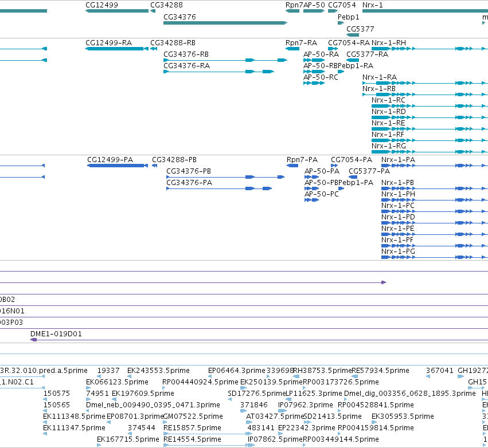The height and width of the screenshot is (448, 488).
Task: Click the teal CG12499 gene arrow bar
Action: pos(117,11)
